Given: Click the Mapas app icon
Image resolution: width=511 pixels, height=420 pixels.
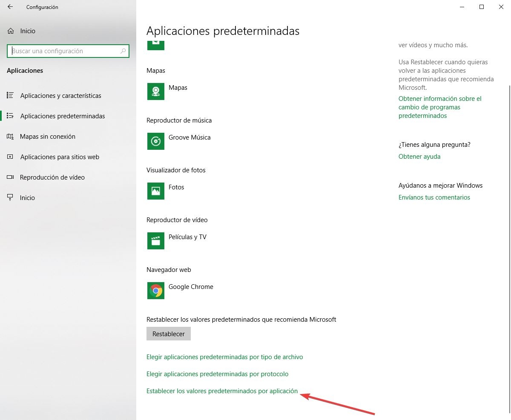Looking at the screenshot, I should pos(156,91).
